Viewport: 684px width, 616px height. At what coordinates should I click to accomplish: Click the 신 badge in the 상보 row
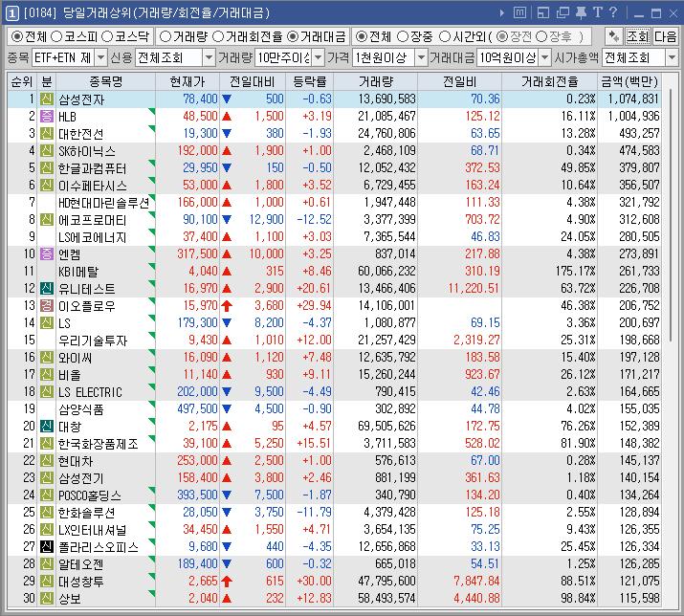pyautogui.click(x=47, y=598)
